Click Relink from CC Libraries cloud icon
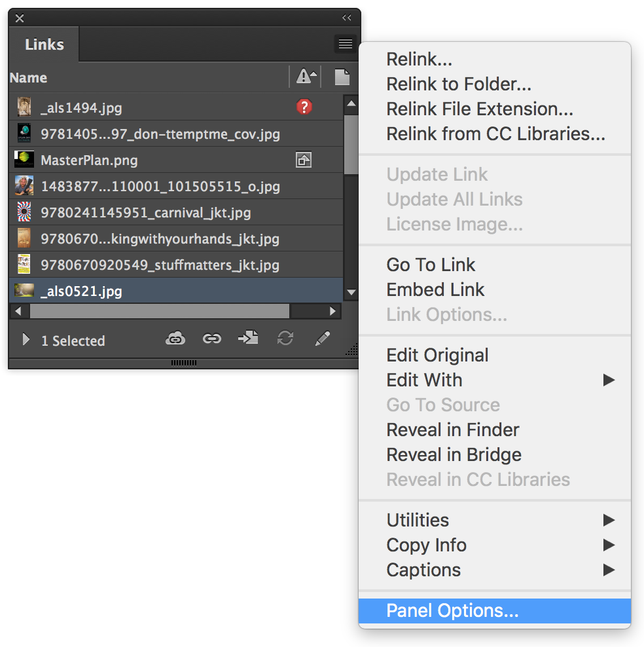The height and width of the screenshot is (647, 644). (175, 339)
